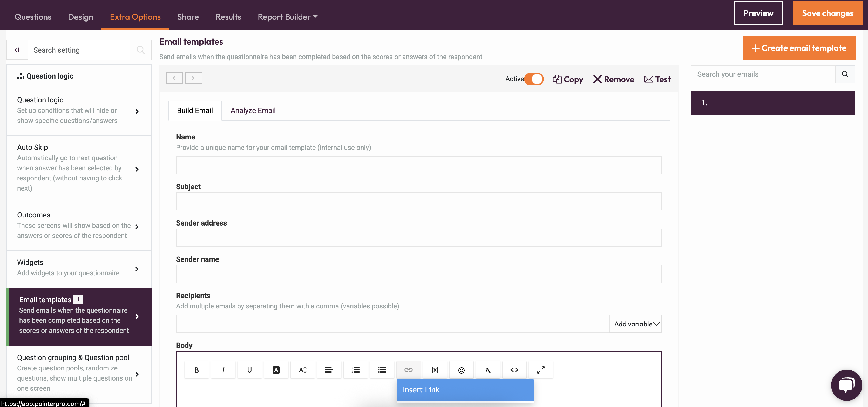Click the Bold formatting icon
This screenshot has width=868, height=407.
coord(196,370)
